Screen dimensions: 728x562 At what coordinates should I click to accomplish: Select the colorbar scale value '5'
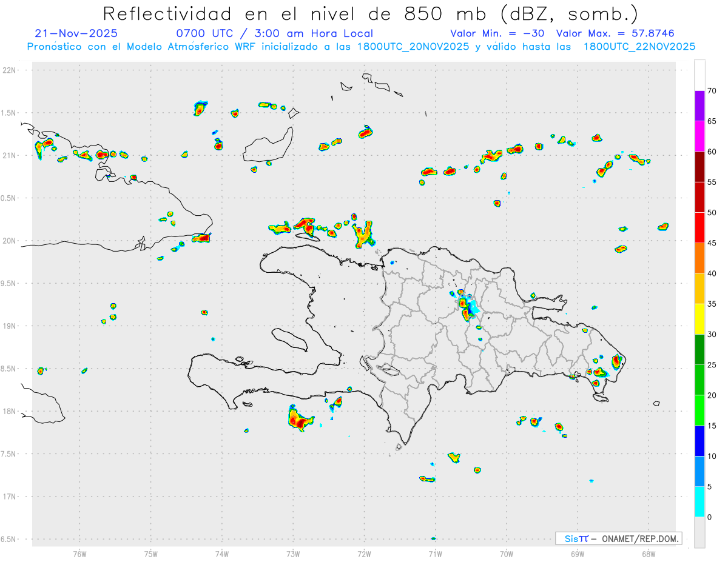coord(710,487)
